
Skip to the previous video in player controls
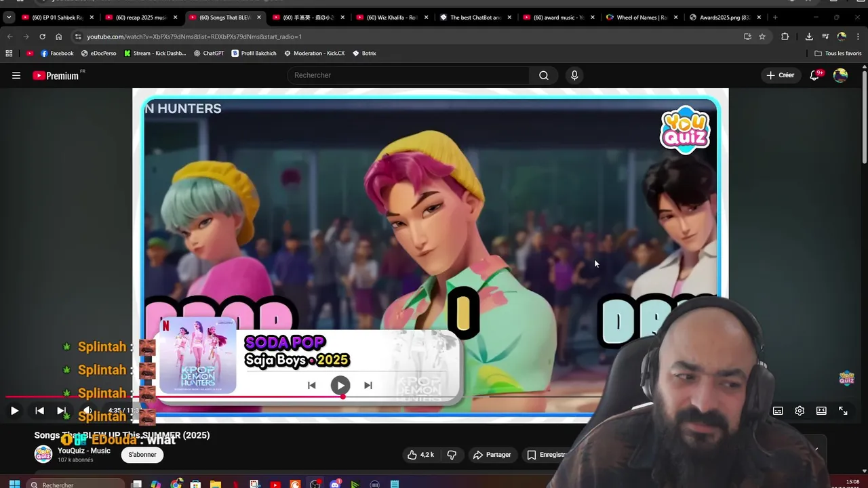(39, 411)
